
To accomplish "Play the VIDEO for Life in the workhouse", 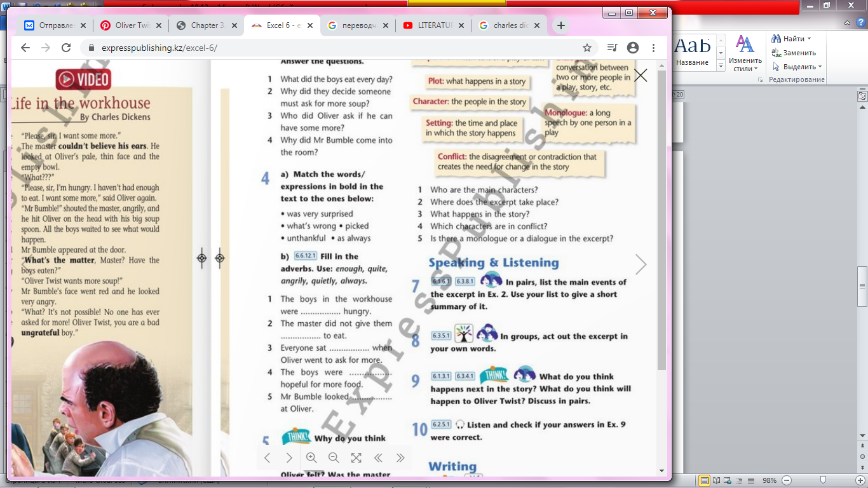I will coord(83,79).
